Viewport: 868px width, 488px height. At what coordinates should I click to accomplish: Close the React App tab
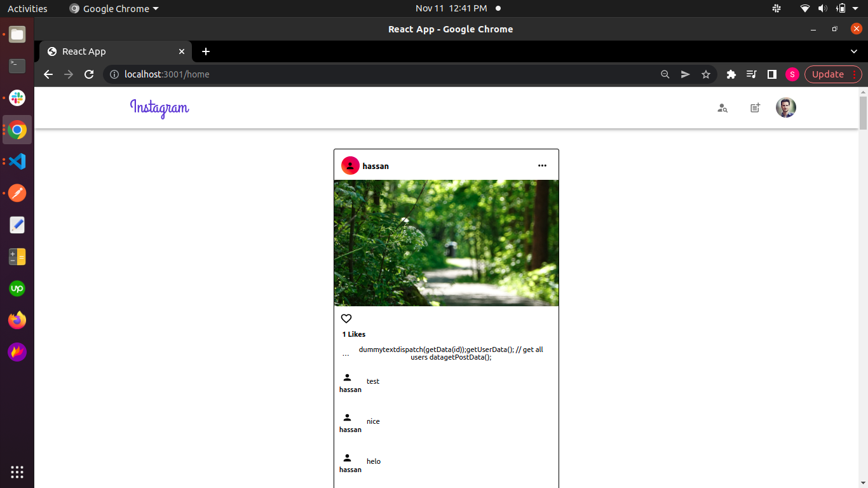(x=182, y=51)
